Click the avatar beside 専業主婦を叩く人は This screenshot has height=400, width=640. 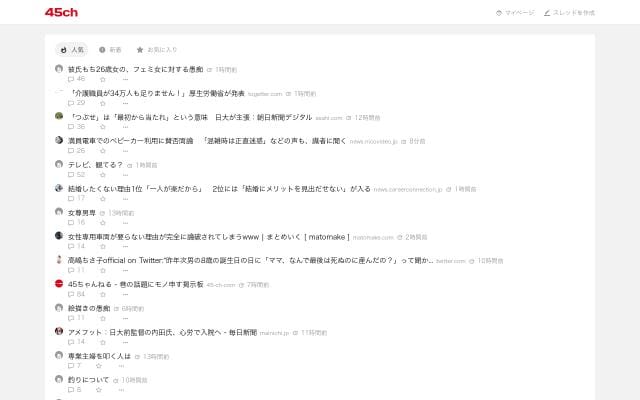59,356
